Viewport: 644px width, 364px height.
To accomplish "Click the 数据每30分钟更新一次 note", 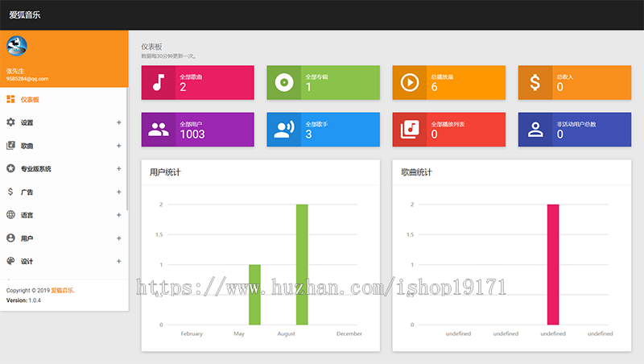I will pyautogui.click(x=168, y=56).
